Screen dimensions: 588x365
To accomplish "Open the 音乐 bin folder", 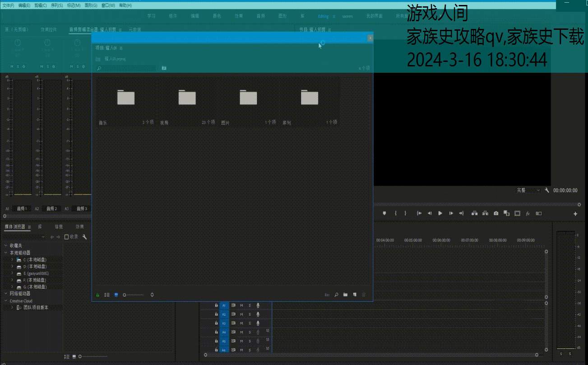I will click(126, 98).
